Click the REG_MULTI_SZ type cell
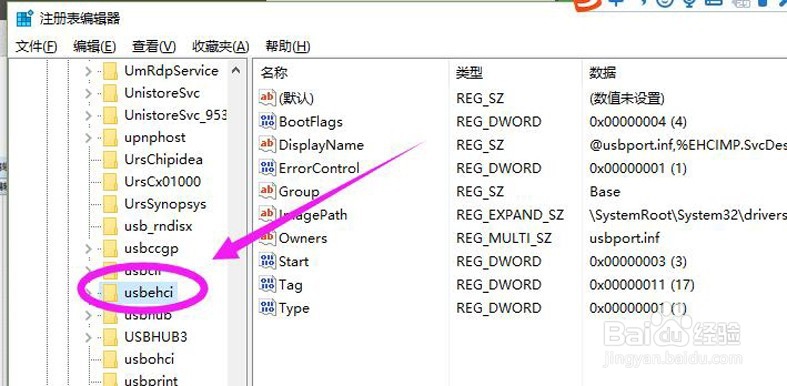 click(x=503, y=237)
